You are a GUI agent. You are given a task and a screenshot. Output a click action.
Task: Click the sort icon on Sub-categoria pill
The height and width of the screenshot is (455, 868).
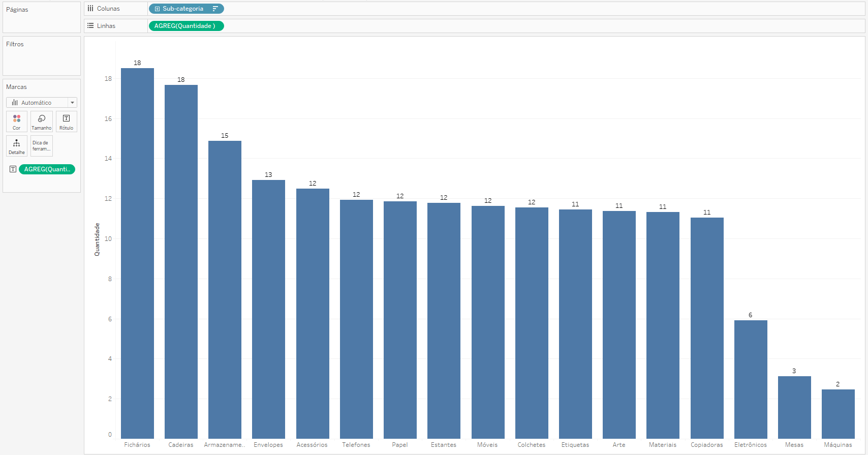tap(215, 9)
